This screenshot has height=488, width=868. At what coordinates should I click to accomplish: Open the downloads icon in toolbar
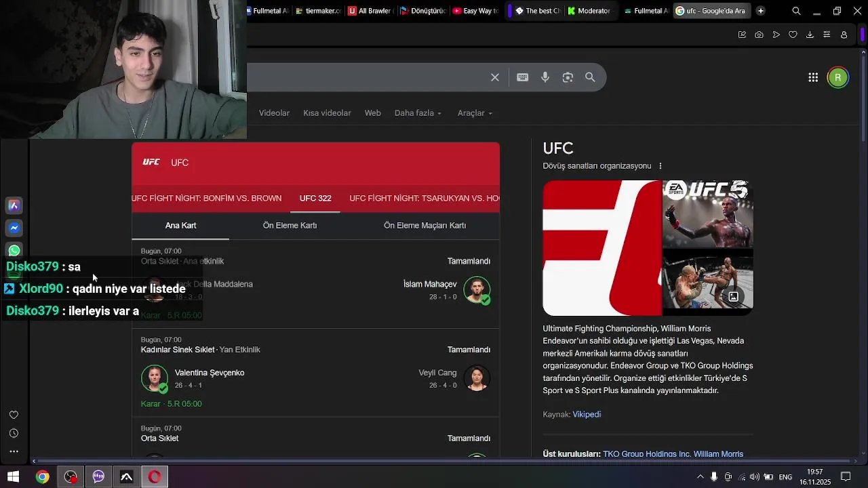click(810, 35)
